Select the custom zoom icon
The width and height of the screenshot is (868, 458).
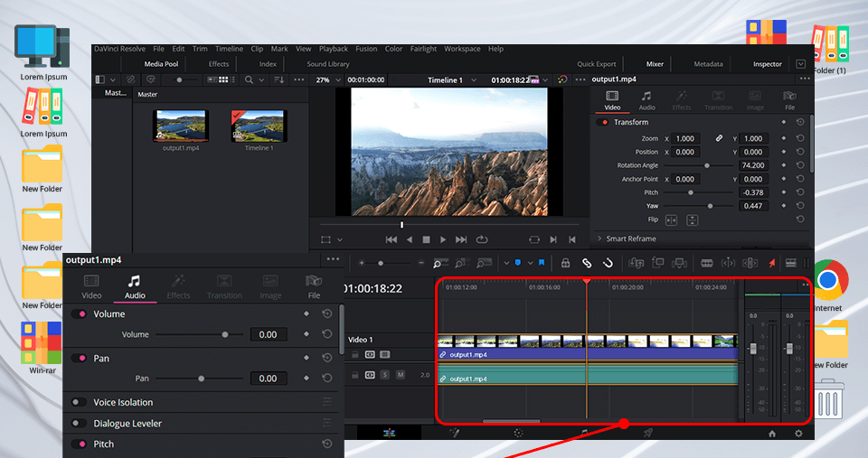[484, 263]
